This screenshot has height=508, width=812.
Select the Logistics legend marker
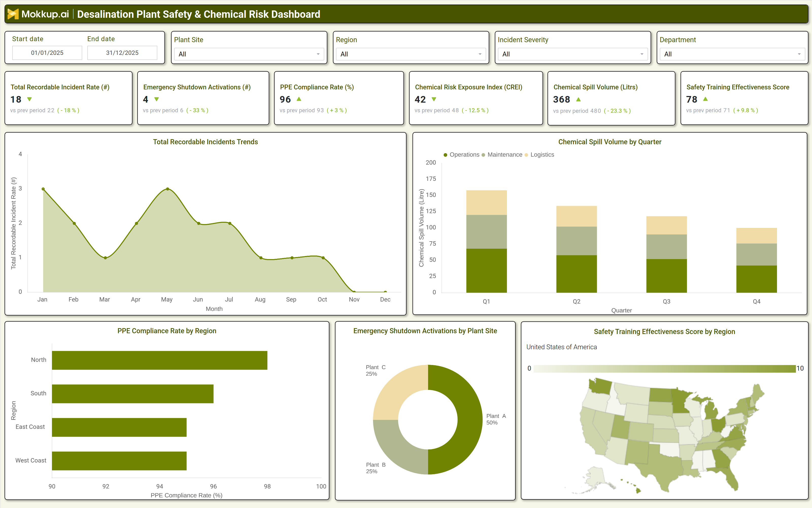pos(527,155)
